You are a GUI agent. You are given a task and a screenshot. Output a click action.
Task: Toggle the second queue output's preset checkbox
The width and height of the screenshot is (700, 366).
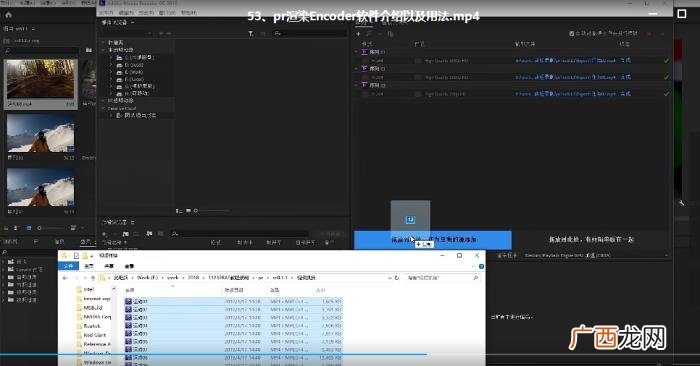418,77
